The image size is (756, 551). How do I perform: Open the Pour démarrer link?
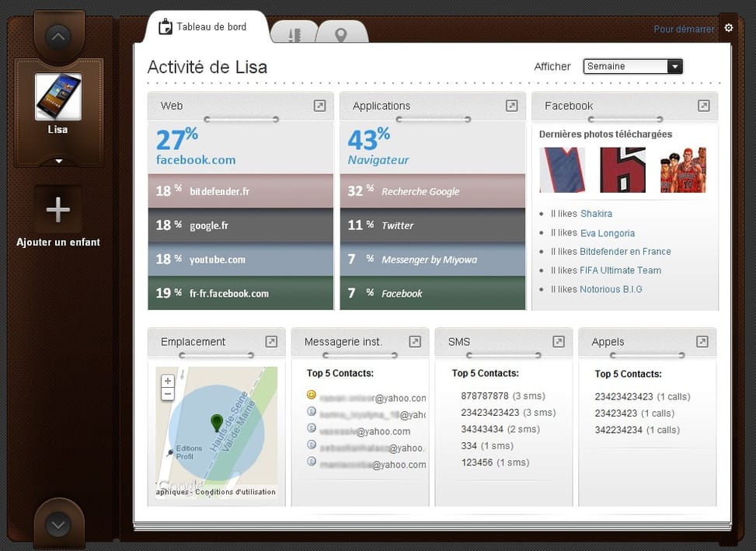tap(684, 29)
